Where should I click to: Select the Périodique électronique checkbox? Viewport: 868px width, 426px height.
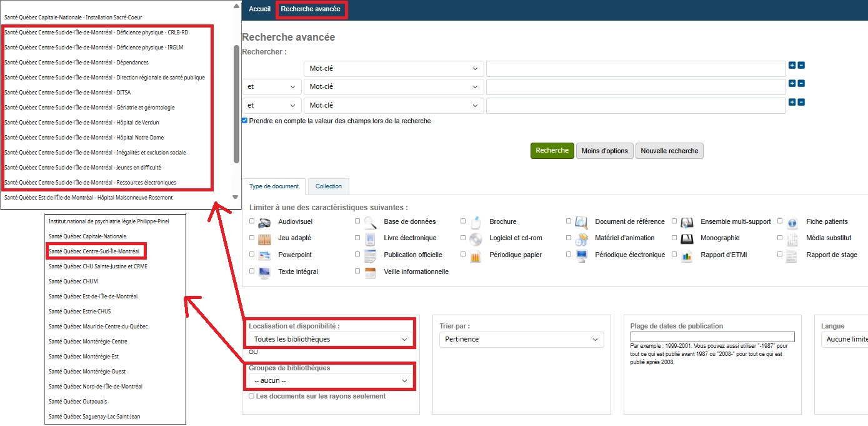point(569,255)
